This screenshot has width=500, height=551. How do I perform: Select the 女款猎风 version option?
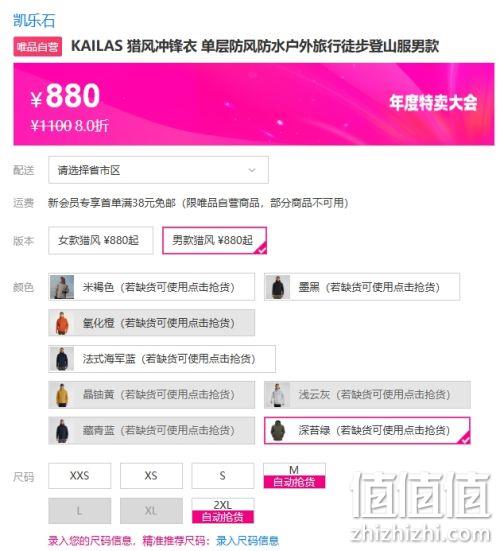tap(101, 241)
